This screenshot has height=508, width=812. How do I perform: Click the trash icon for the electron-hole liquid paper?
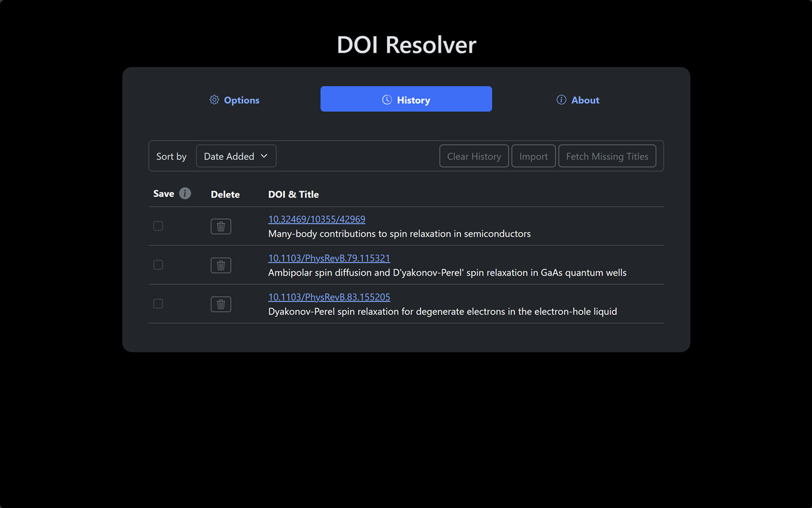pos(221,304)
